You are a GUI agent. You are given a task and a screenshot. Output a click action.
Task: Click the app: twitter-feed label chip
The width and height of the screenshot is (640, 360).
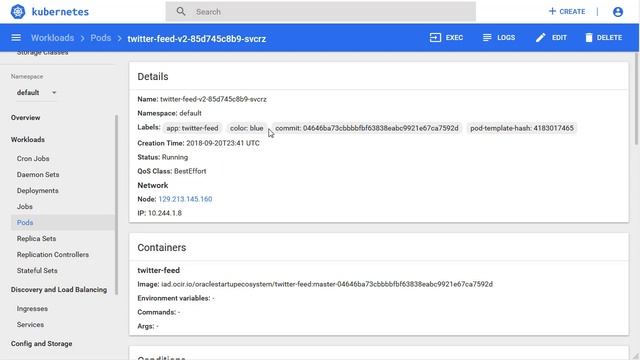point(192,128)
